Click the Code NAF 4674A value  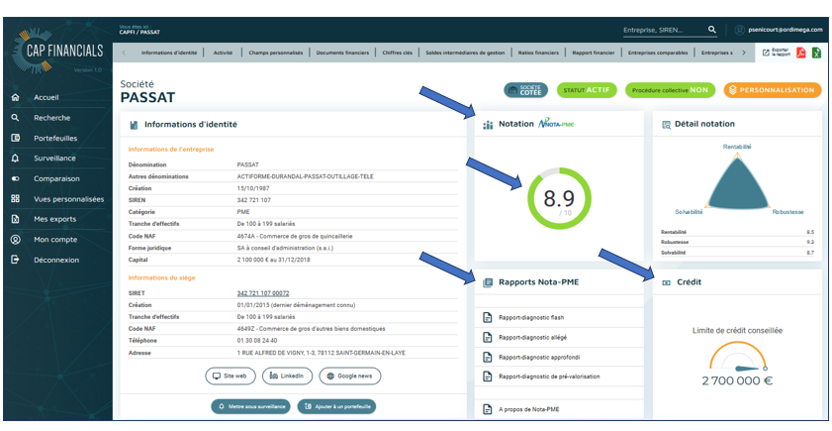[x=294, y=236]
